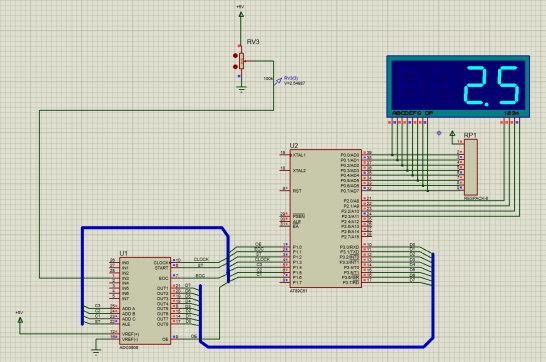The image size is (546, 362).
Task: Click the lower red adjust dot on RV3
Action: [235, 67]
